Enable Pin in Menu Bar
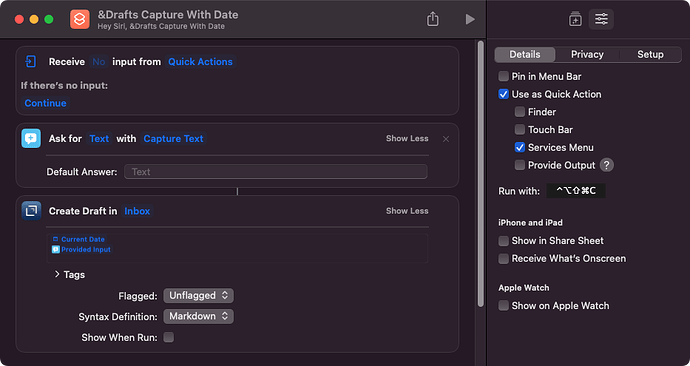The height and width of the screenshot is (366, 690). (503, 77)
